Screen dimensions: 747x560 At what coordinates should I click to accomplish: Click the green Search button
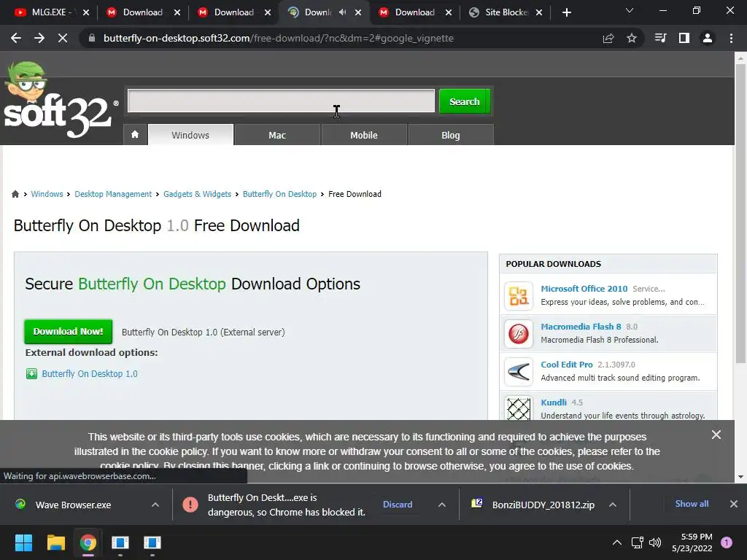pos(465,101)
